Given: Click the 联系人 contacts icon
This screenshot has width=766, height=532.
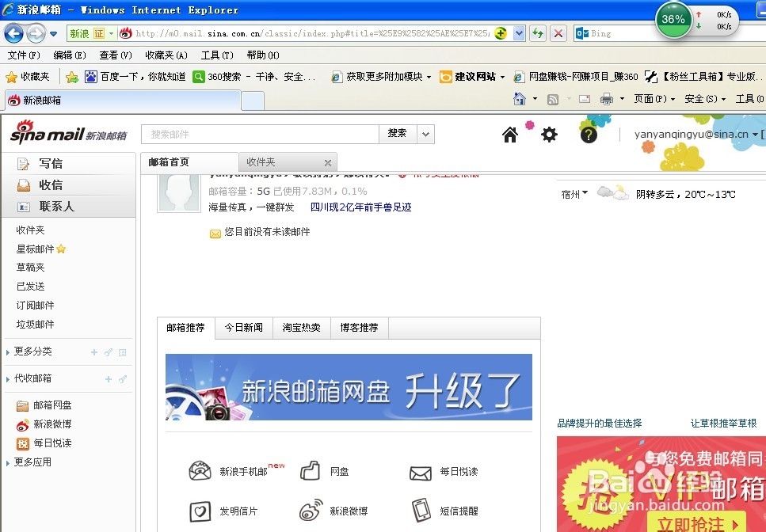Looking at the screenshot, I should [24, 207].
